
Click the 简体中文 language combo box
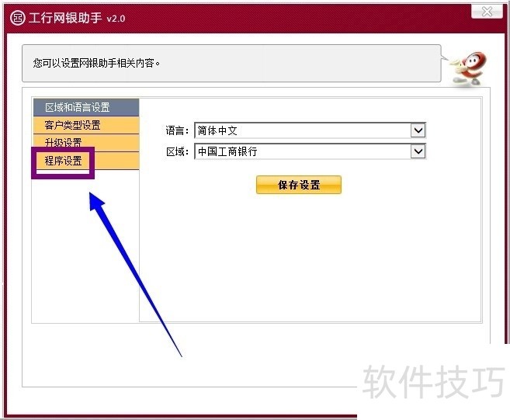point(303,131)
